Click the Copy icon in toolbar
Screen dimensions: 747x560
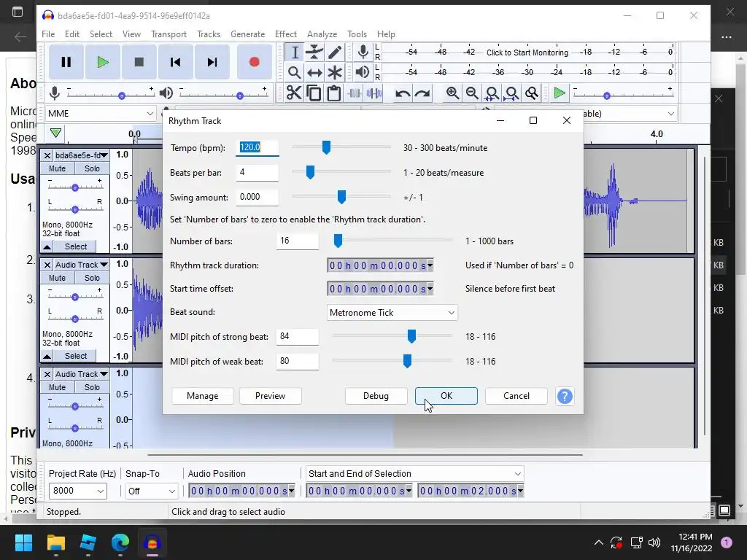pos(314,93)
